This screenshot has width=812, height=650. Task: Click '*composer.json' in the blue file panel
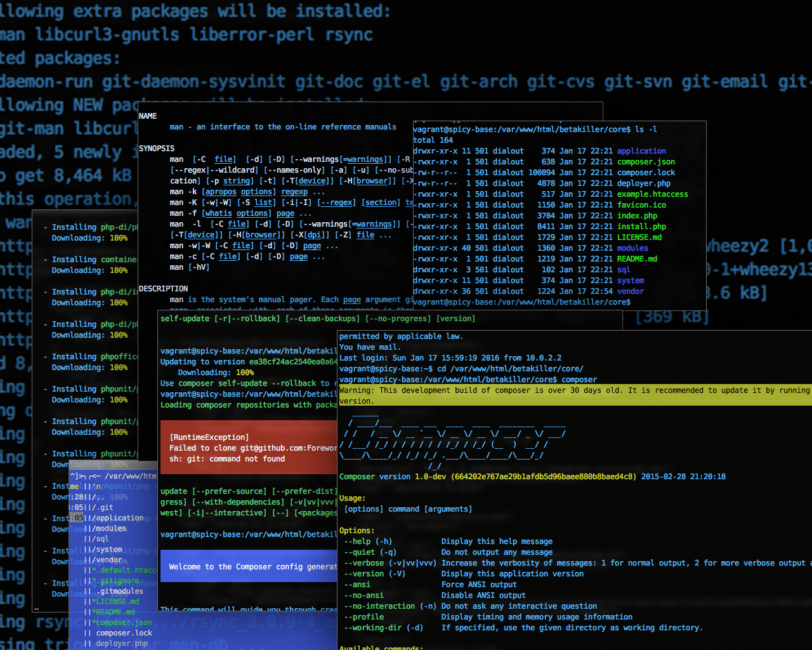(x=122, y=623)
